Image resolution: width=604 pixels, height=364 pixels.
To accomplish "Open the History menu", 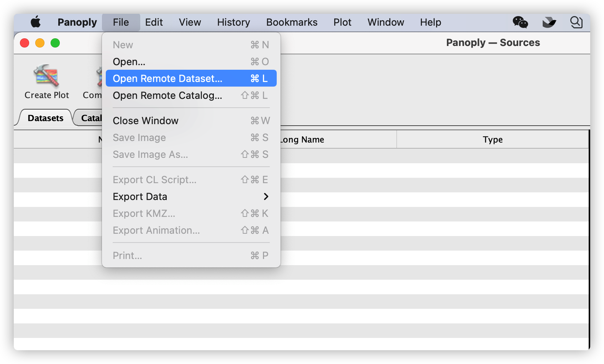I will [x=233, y=22].
